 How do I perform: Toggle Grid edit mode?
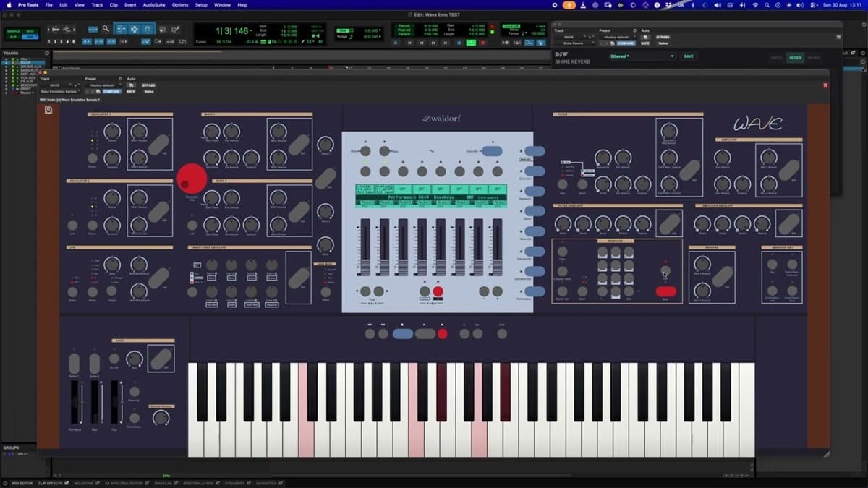tap(30, 36)
